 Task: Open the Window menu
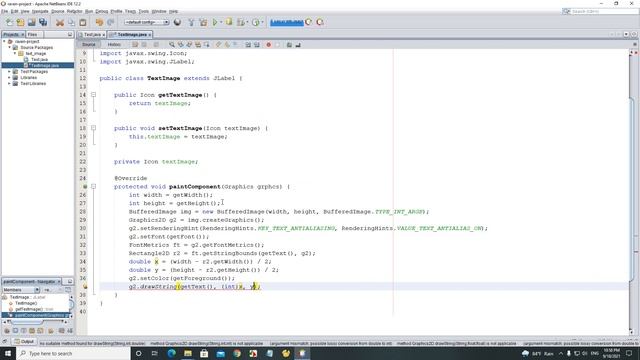click(159, 11)
